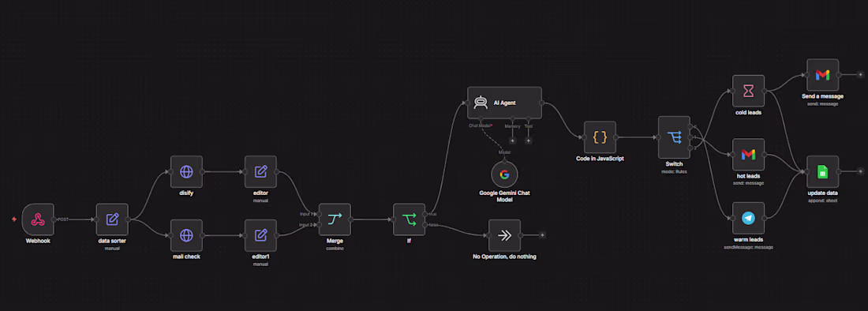The height and width of the screenshot is (311, 868).
Task: Click the If node's true output handle
Action: point(425,214)
